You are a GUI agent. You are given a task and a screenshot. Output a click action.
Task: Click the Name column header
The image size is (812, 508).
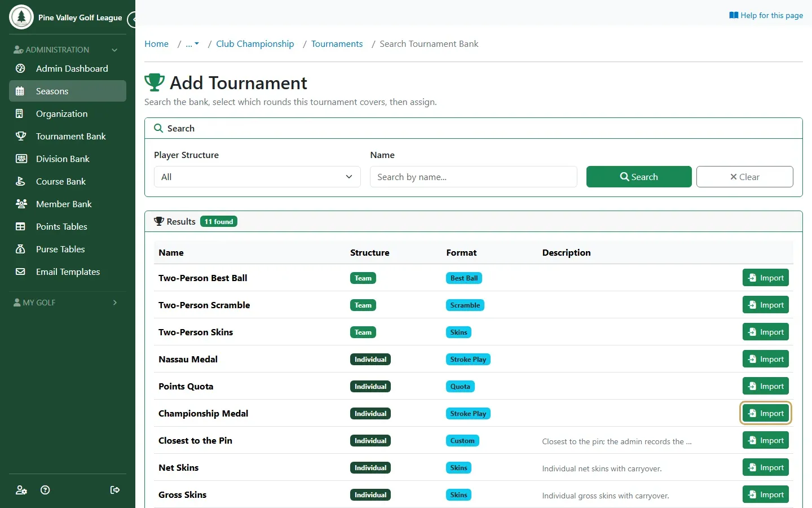coord(171,252)
